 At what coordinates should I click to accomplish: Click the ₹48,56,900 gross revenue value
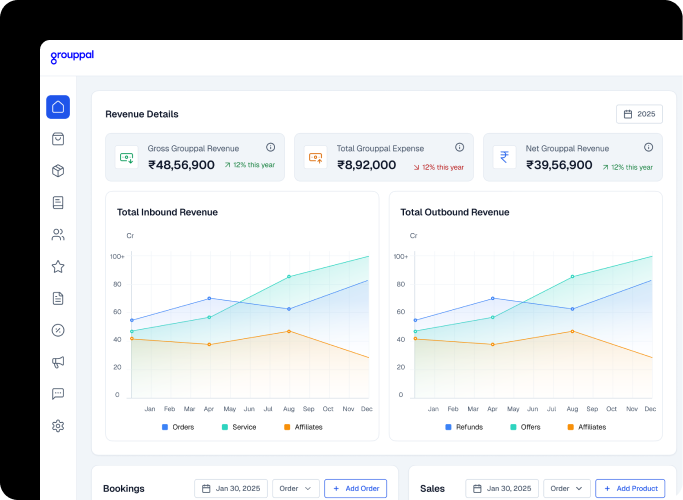coord(182,165)
